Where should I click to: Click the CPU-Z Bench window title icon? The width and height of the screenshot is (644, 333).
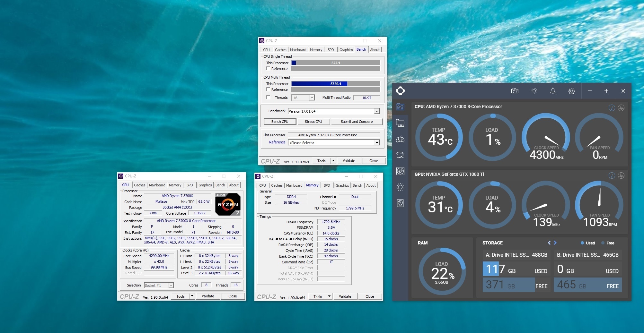(x=262, y=41)
